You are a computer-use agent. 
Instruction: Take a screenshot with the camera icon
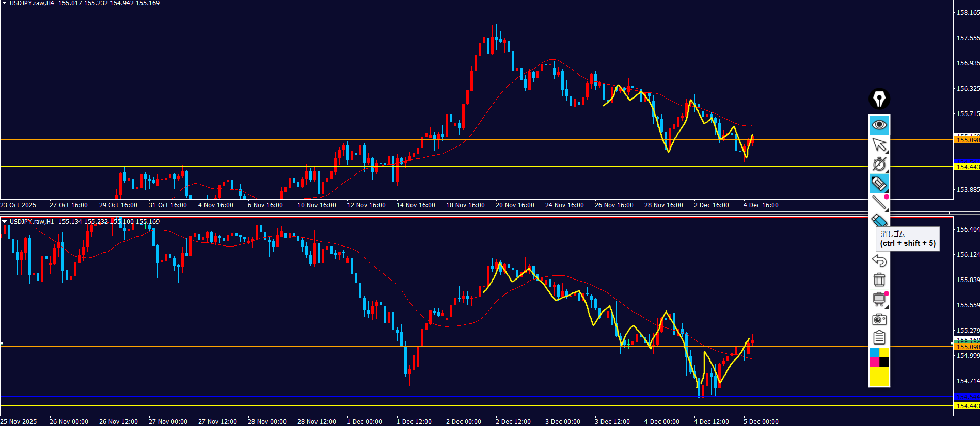(x=879, y=319)
